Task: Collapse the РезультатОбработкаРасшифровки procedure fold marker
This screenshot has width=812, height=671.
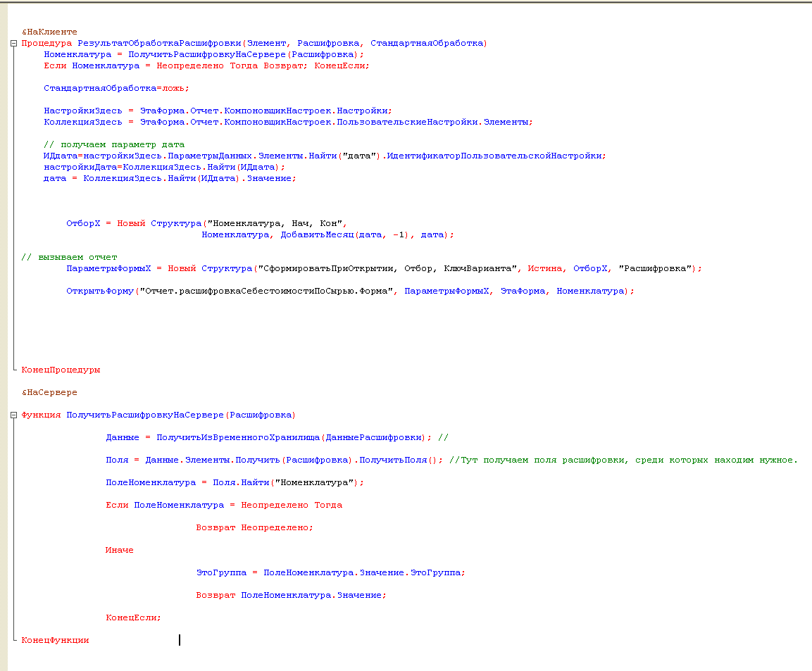Action: pyautogui.click(x=14, y=43)
